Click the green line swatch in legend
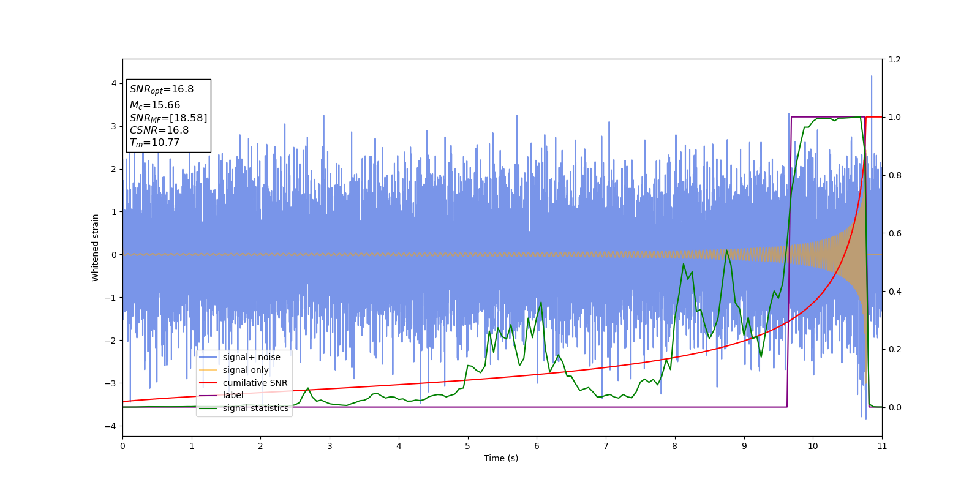This screenshot has height=490, width=980. (x=209, y=409)
